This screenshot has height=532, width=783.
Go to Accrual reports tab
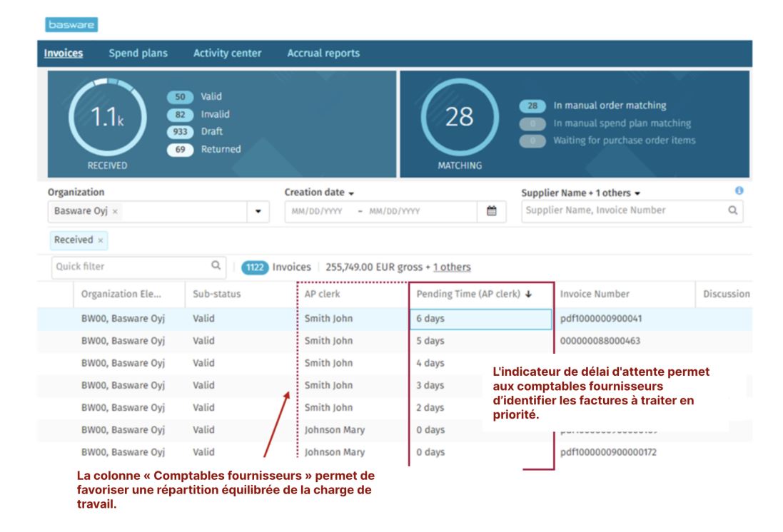pyautogui.click(x=323, y=53)
